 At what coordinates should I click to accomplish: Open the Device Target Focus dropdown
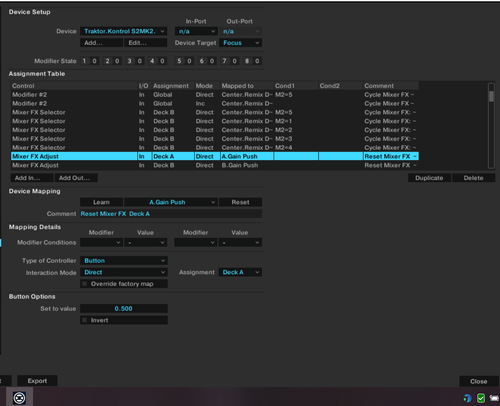pyautogui.click(x=240, y=43)
